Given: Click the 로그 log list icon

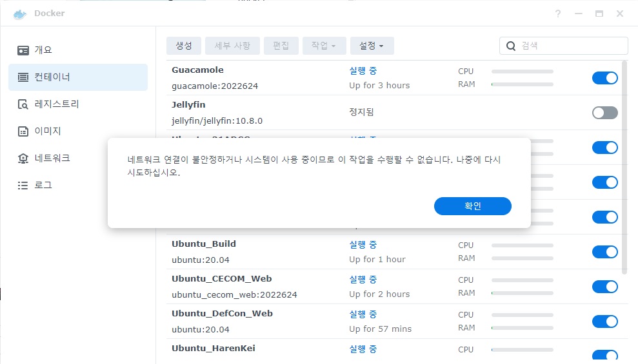Looking at the screenshot, I should point(23,186).
